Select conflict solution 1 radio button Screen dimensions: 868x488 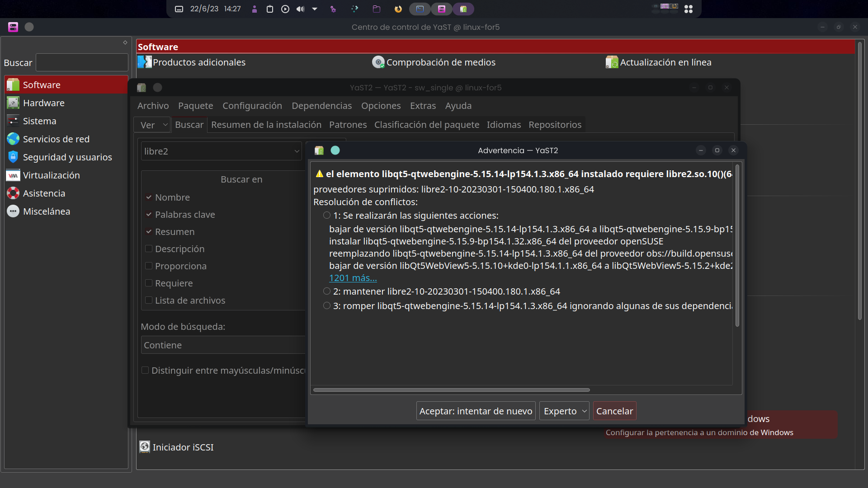(327, 216)
